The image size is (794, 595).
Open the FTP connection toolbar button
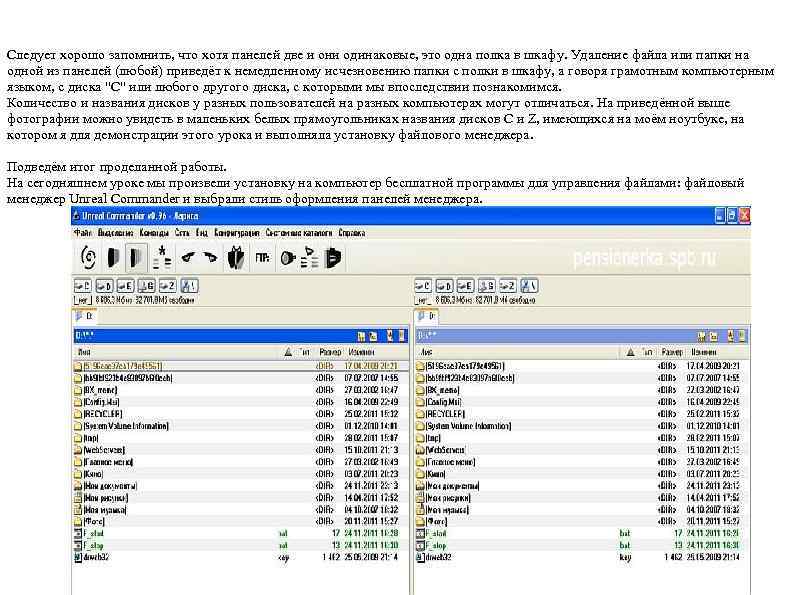click(262, 258)
